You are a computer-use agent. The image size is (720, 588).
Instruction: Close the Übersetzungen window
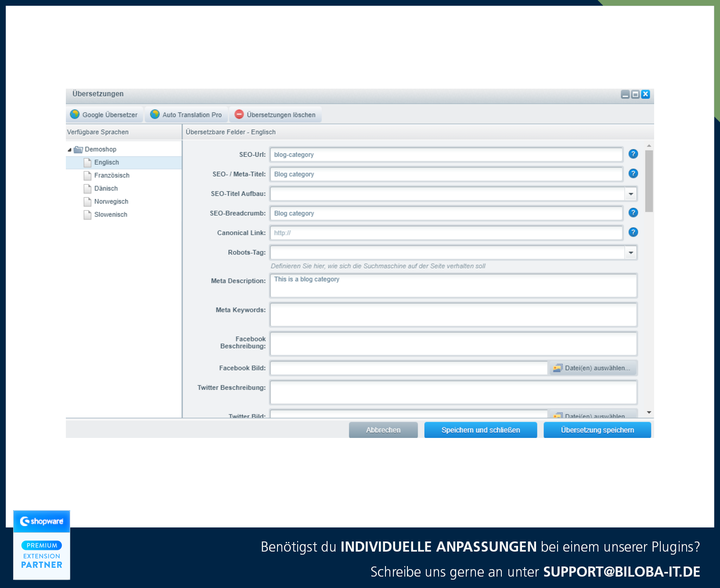click(x=645, y=94)
